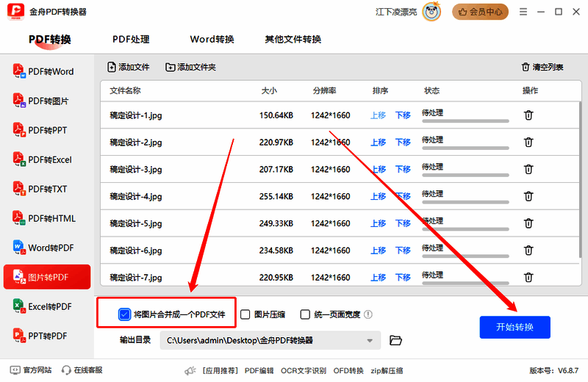Toggle 统一页面宽度 checkbox
The image size is (588, 382).
305,314
